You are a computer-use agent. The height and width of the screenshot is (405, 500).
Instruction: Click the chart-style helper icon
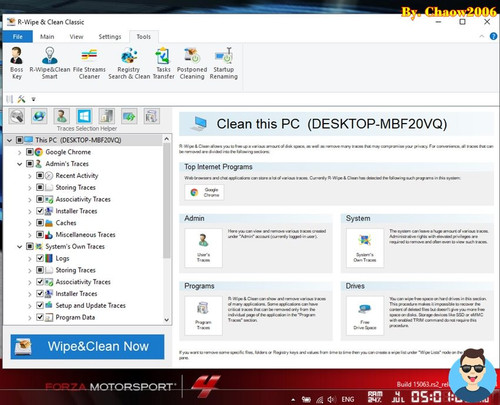click(107, 116)
